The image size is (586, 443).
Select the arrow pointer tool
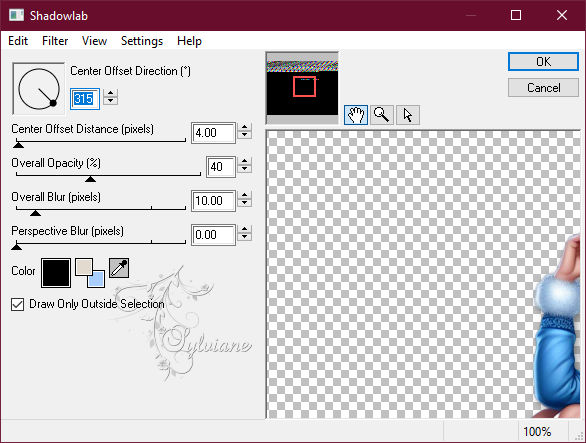[x=408, y=115]
